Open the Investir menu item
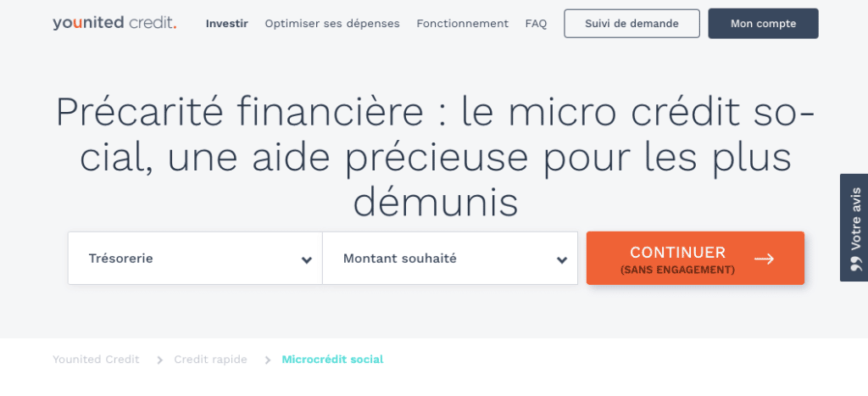Image resolution: width=868 pixels, height=396 pixels. (226, 24)
